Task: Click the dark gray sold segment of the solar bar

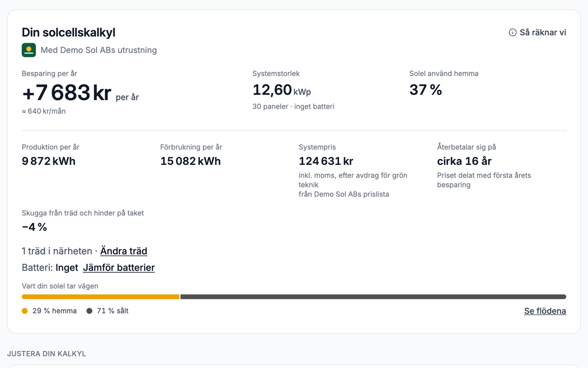Action: [373, 296]
